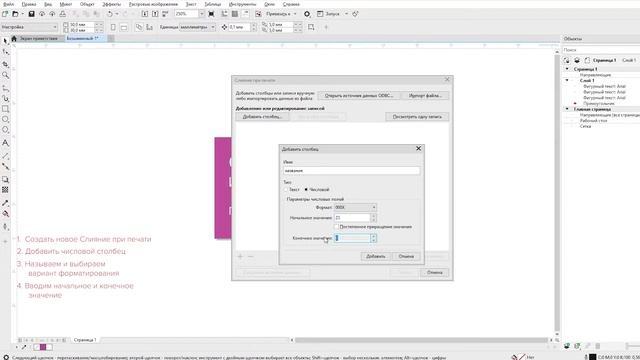This screenshot has width=640, height=360.
Task: Open a file with the folder icon
Action: point(15,14)
